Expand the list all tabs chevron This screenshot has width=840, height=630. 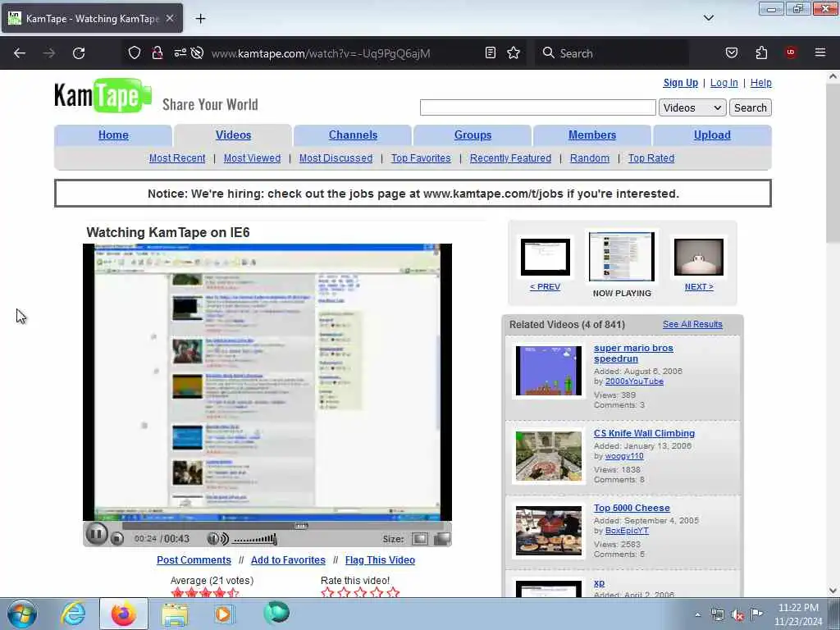point(708,18)
